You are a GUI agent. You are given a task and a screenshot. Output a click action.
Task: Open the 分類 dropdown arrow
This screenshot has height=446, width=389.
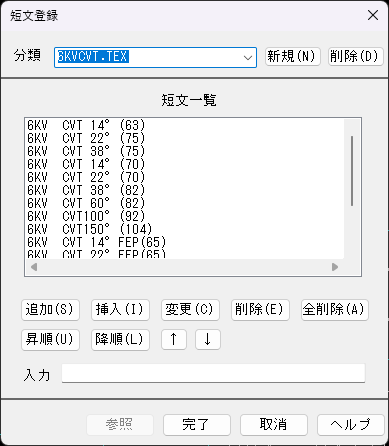point(248,57)
